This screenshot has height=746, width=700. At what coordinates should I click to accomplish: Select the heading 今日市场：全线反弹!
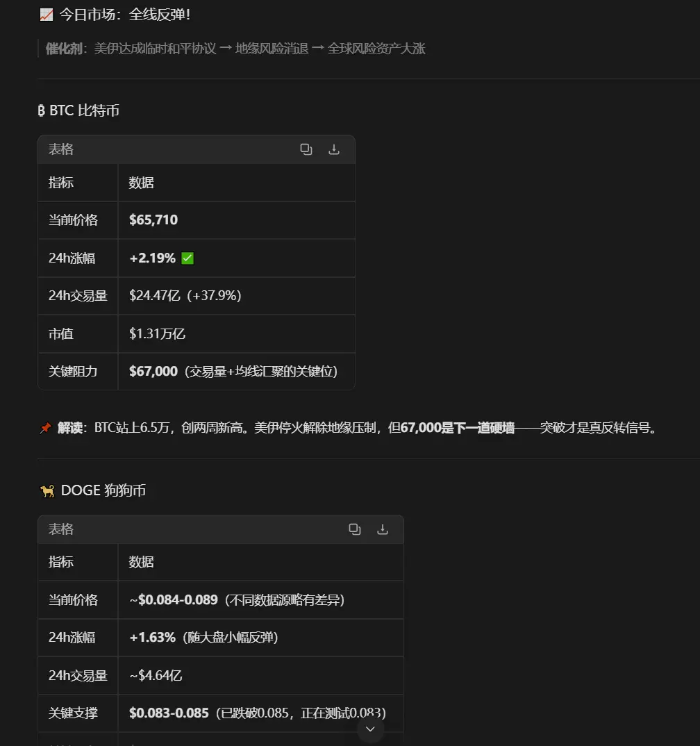(124, 15)
